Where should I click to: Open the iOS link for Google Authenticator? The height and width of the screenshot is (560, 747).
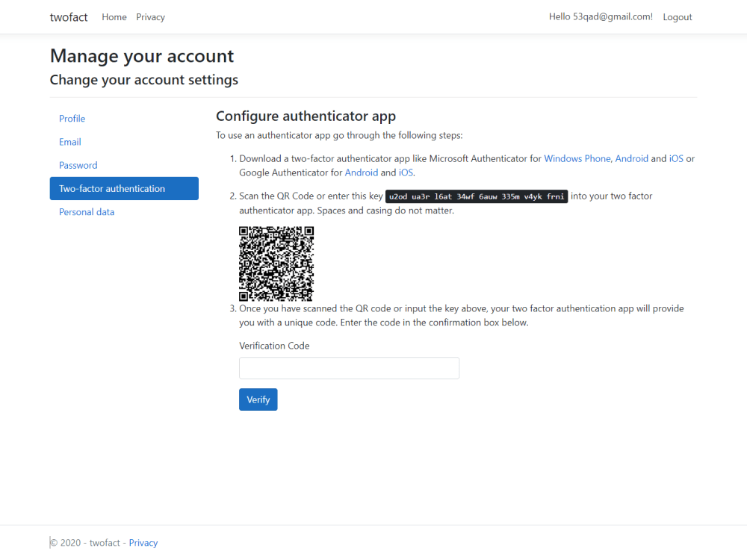pyautogui.click(x=405, y=172)
